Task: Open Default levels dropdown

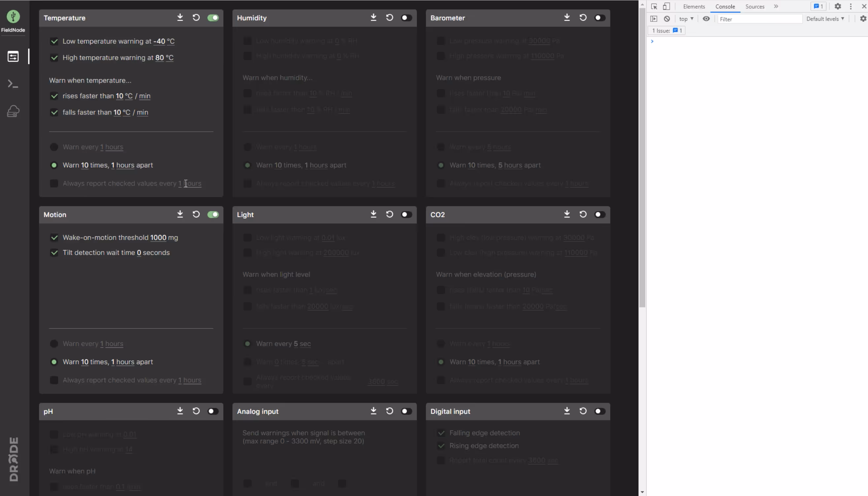Action: point(825,19)
